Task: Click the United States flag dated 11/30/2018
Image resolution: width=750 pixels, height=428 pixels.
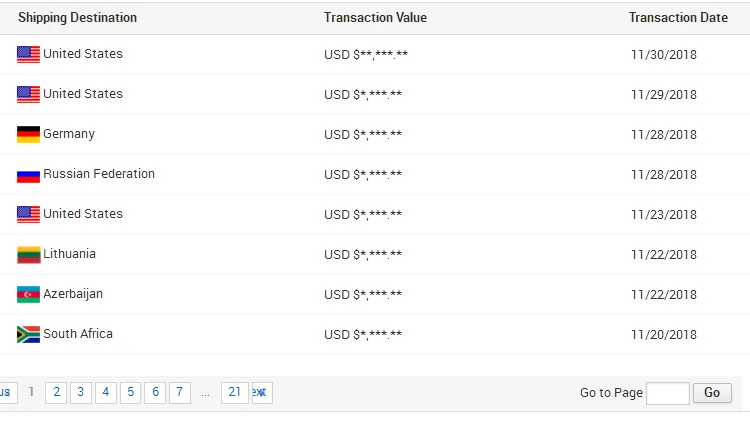Action: tap(28, 55)
